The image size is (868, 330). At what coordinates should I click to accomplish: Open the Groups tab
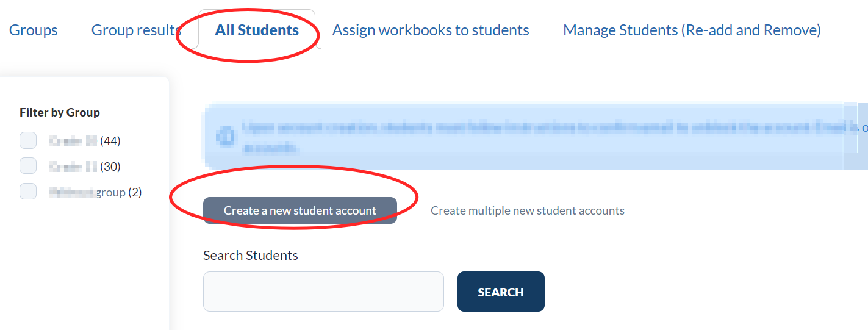34,30
